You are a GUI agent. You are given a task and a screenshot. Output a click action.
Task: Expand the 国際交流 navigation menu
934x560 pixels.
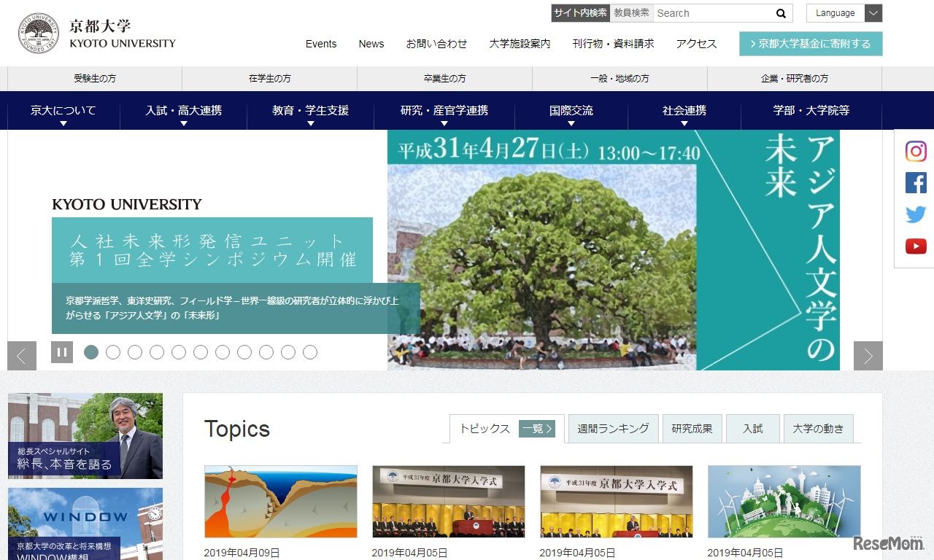(571, 109)
